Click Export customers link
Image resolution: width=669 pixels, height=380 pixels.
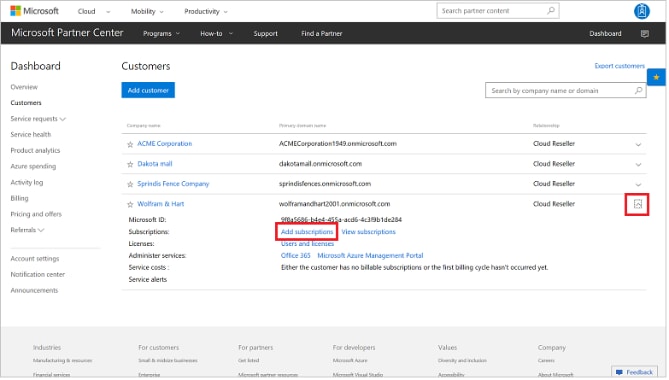coord(621,66)
